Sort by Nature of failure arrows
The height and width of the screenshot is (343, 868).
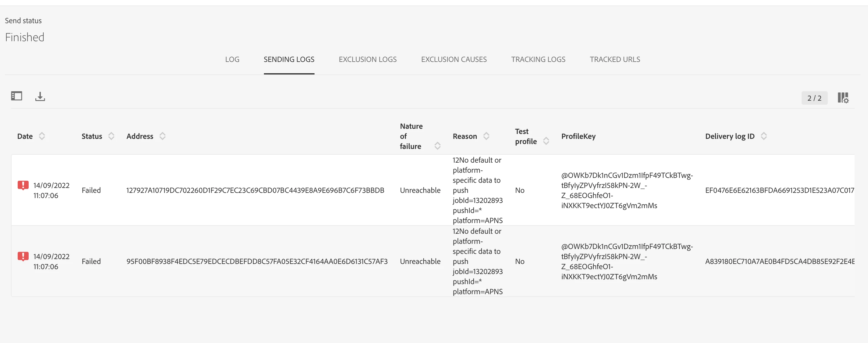[x=437, y=146]
